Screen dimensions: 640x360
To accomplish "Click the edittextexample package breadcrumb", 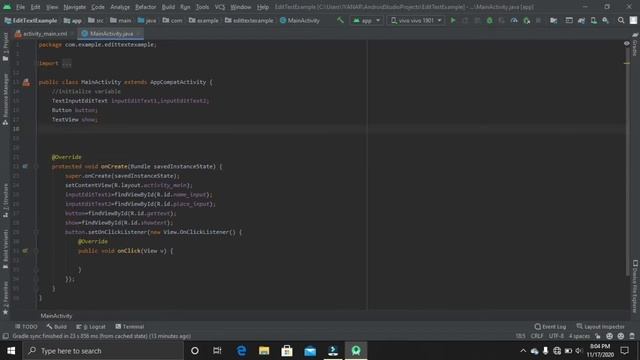I will click(249, 20).
